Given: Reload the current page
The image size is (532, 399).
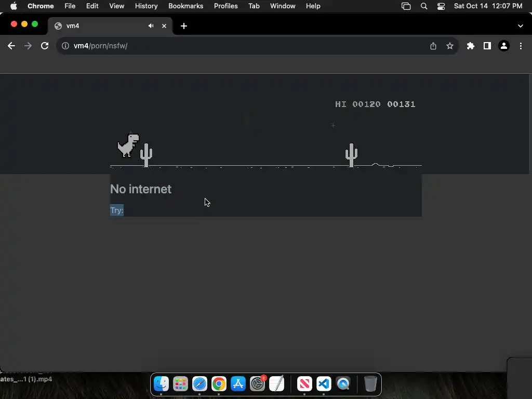Looking at the screenshot, I should pyautogui.click(x=45, y=46).
